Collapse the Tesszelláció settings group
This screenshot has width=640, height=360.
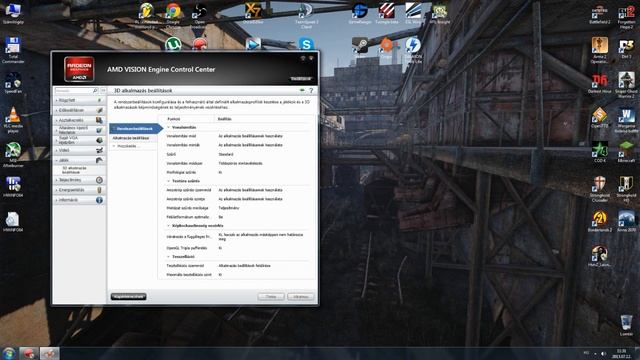tap(169, 257)
